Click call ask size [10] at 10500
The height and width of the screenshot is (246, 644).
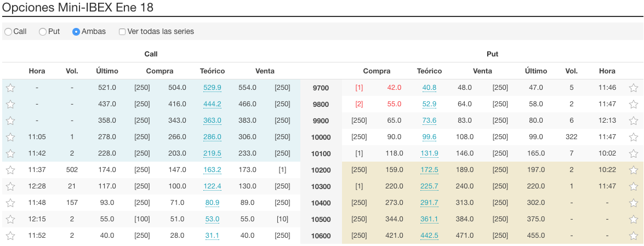(x=282, y=219)
